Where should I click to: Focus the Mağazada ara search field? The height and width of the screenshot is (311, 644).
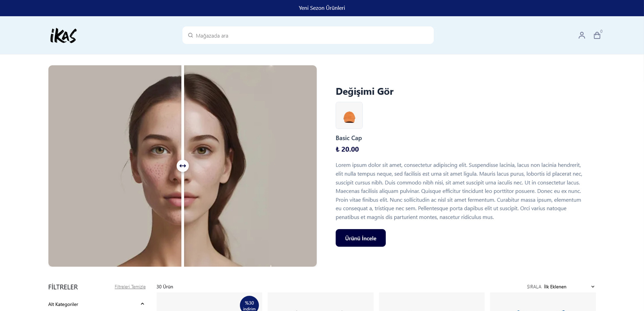coord(308,35)
